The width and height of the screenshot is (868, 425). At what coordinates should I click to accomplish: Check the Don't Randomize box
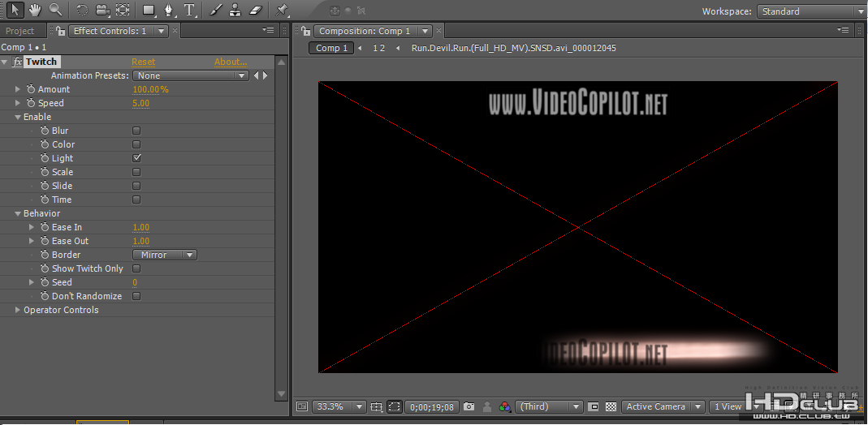136,296
